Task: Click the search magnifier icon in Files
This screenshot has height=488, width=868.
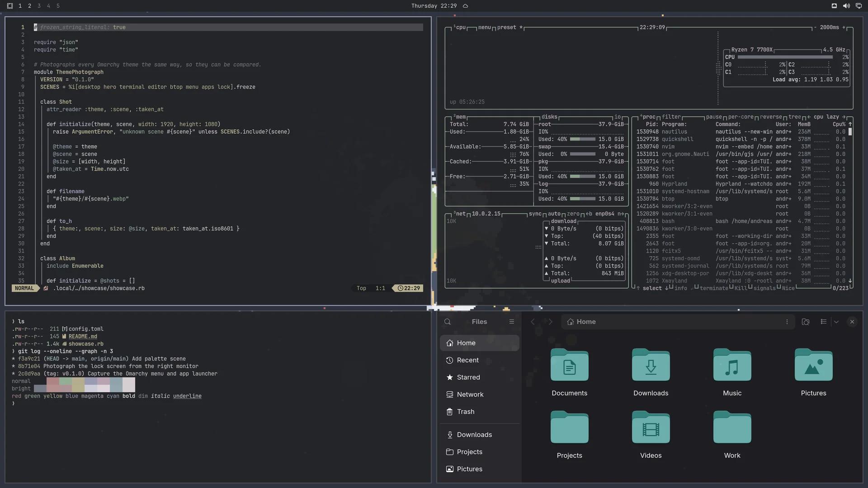Action: pos(448,322)
